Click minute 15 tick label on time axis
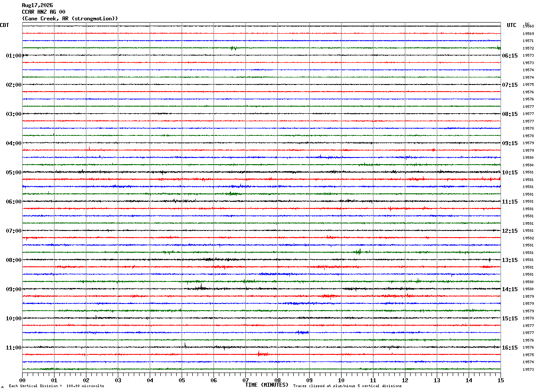The image size is (536, 392). 501,380
